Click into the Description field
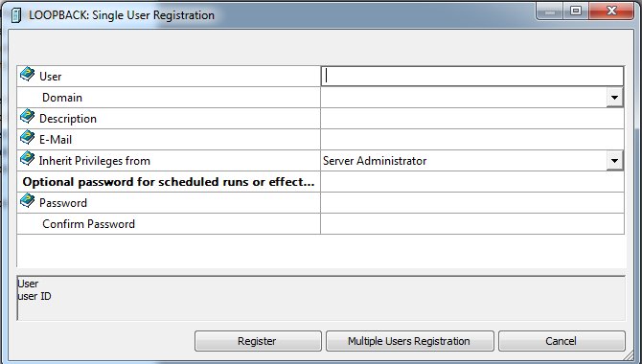The image size is (642, 364). click(472, 119)
